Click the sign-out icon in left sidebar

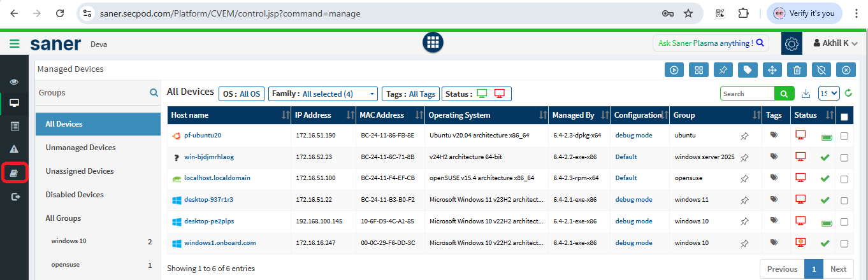pos(14,197)
